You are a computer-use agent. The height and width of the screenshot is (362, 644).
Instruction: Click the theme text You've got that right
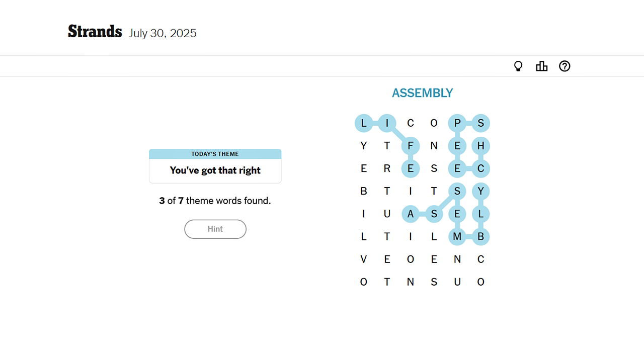coord(215,170)
